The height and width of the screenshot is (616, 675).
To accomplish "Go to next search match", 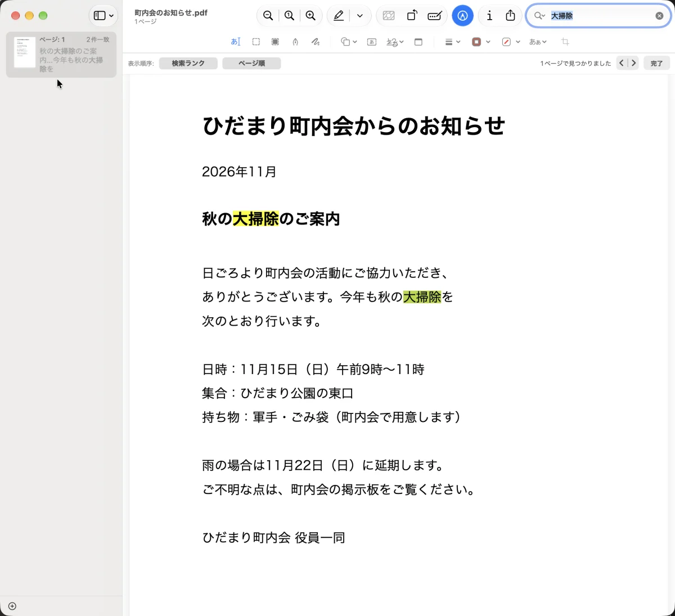I will point(634,63).
